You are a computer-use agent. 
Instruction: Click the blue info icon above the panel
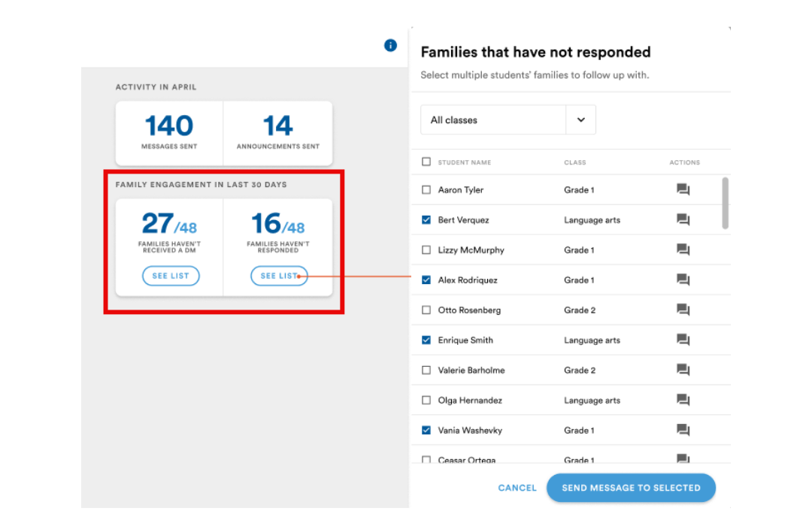[390, 45]
